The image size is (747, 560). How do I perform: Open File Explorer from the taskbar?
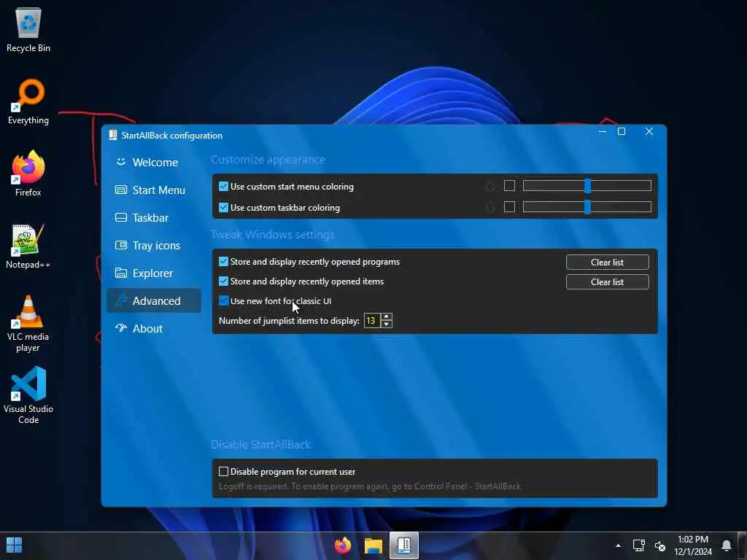[x=373, y=545]
